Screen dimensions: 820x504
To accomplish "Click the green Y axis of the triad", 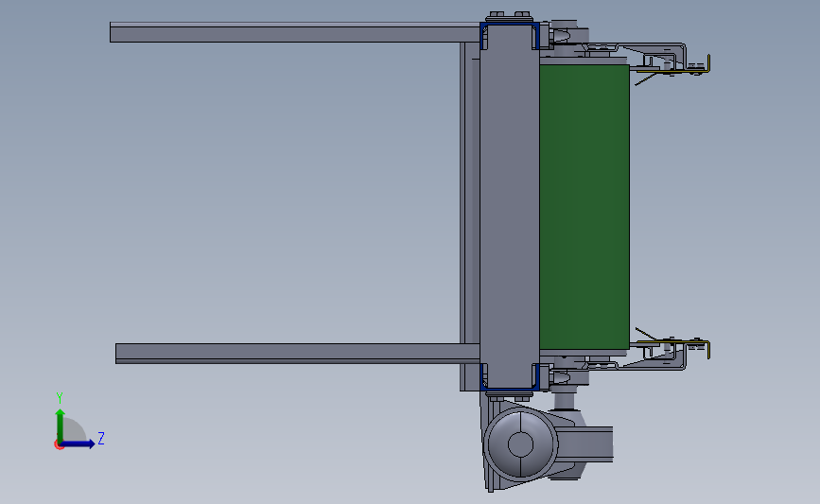I will click(x=61, y=426).
